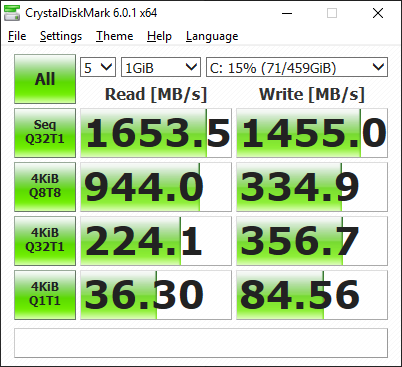This screenshot has height=367, width=402.
Task: Open the Settings menu
Action: point(61,36)
